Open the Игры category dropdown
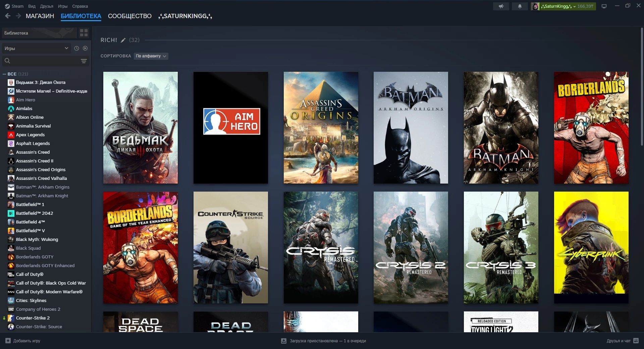This screenshot has width=644, height=349. tap(36, 48)
